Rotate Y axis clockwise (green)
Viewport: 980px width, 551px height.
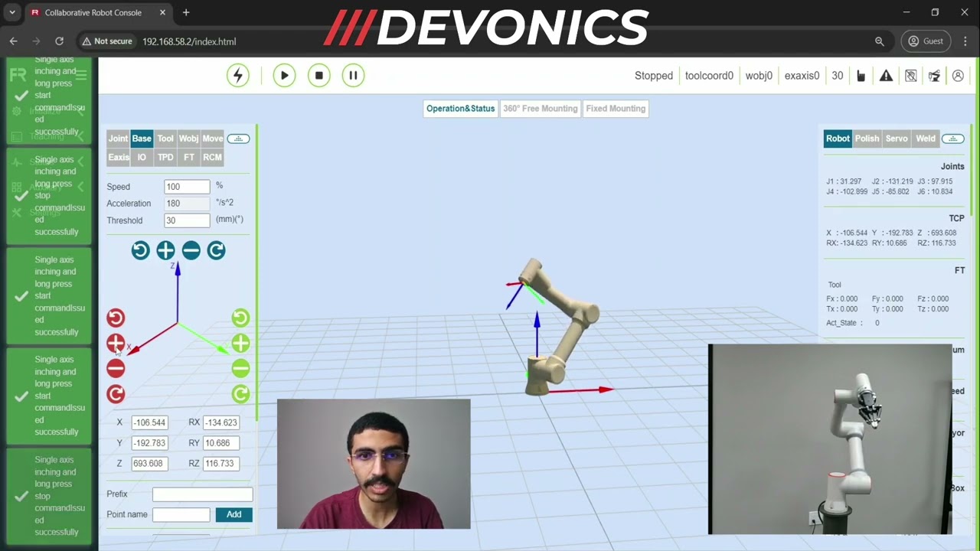coord(240,394)
